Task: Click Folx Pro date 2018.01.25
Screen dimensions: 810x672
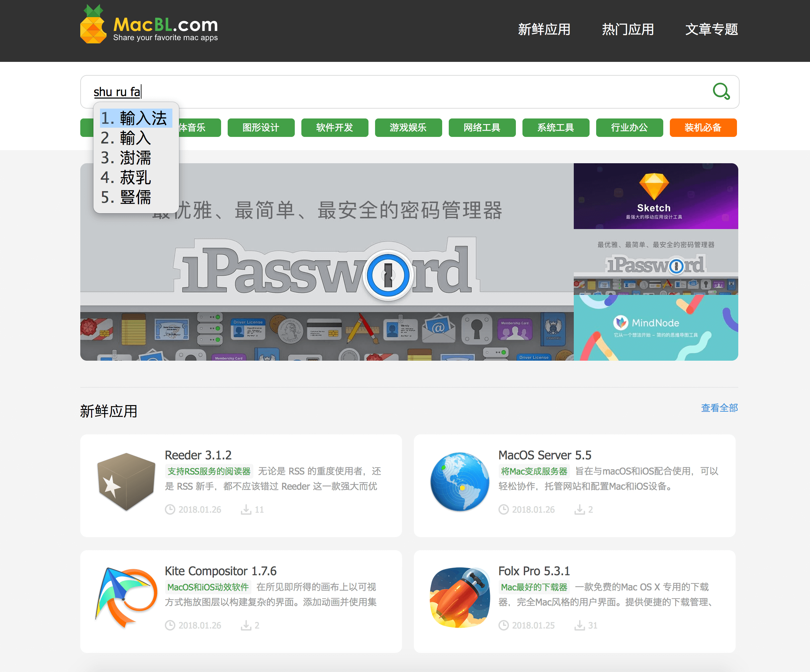Action: tap(533, 625)
